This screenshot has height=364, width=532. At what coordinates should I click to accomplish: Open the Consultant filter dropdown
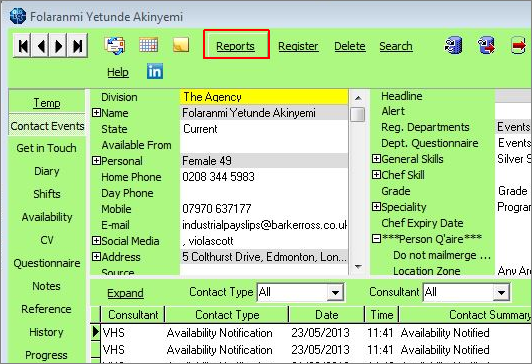501,292
